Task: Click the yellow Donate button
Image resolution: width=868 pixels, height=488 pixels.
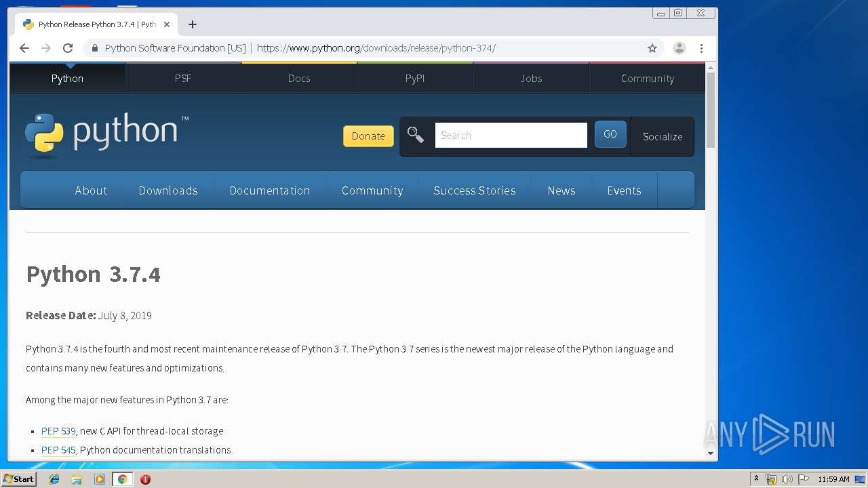Action: [368, 136]
